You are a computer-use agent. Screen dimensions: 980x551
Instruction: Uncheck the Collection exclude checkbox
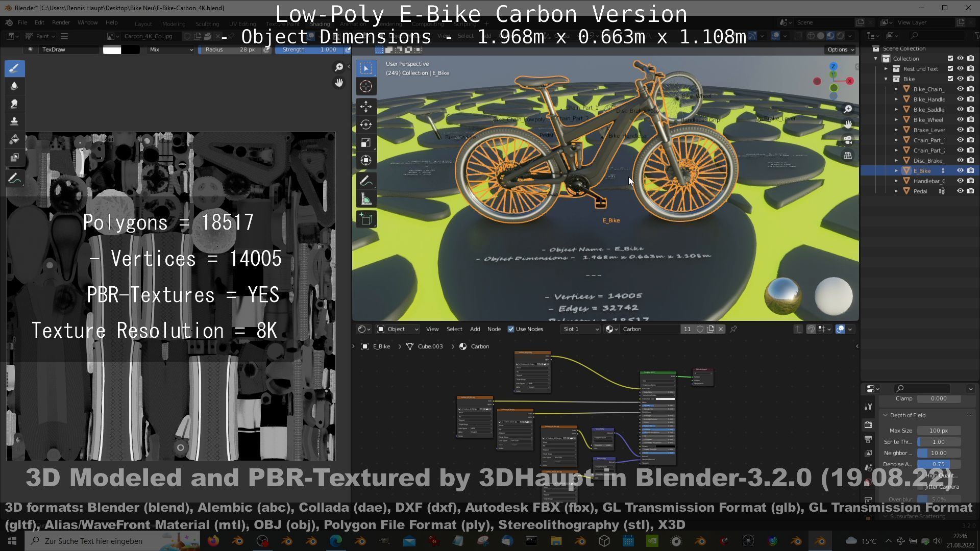pos(950,59)
